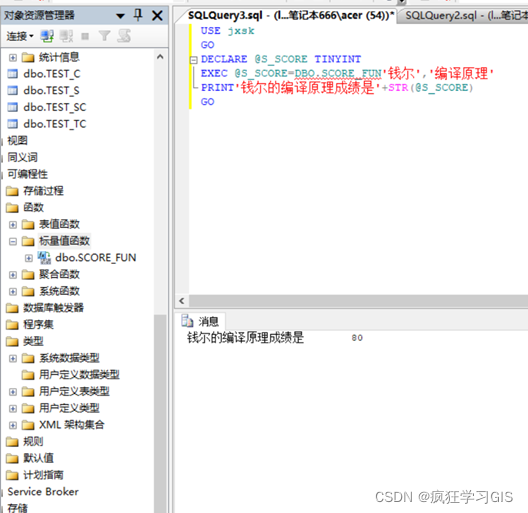Open the Object Explorer window position dropdown arrow
The width and height of the screenshot is (528, 513).
120,16
